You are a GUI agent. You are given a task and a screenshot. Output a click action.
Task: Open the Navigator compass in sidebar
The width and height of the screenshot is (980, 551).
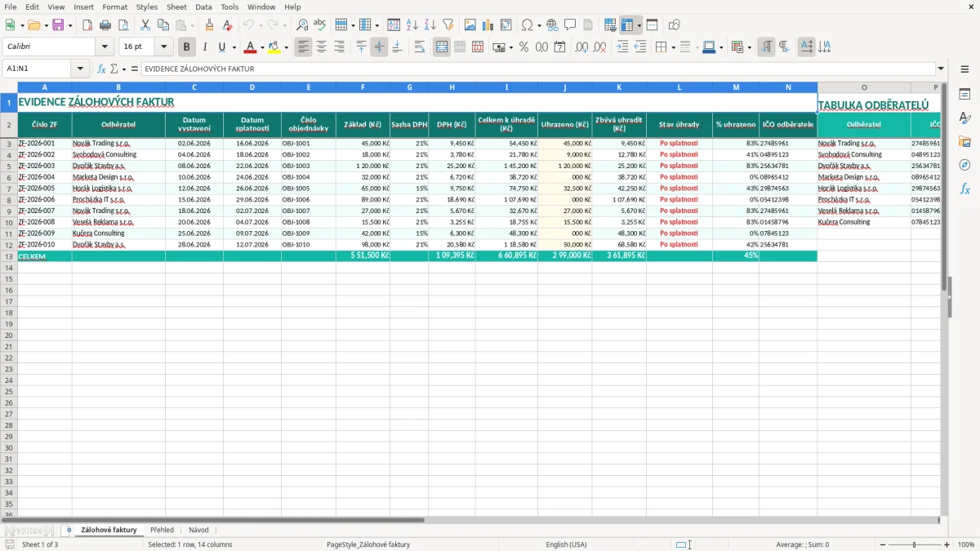pos(964,165)
